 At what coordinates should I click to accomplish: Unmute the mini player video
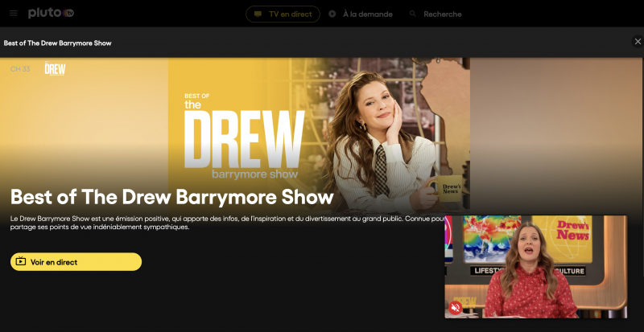[x=455, y=307]
